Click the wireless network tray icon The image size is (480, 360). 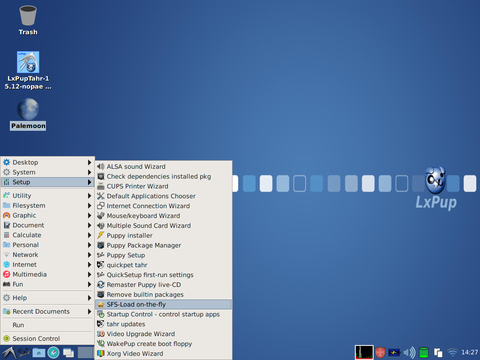click(452, 352)
